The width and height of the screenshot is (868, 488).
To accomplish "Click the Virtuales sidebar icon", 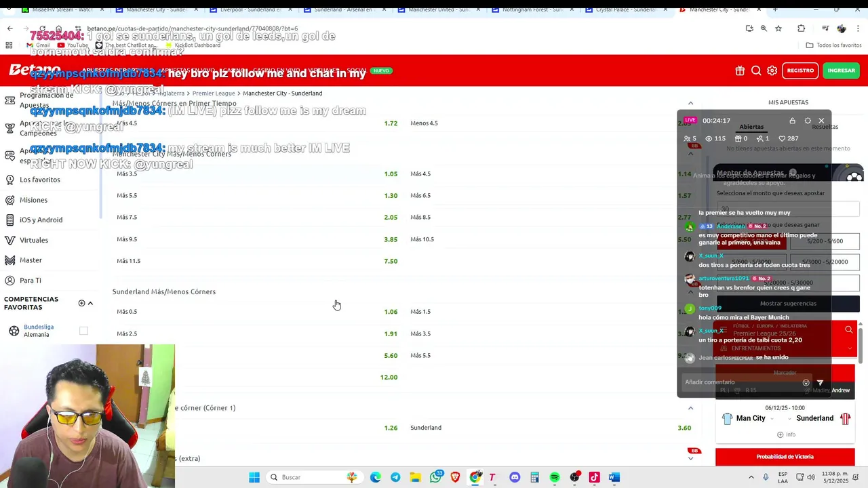I will coord(9,240).
